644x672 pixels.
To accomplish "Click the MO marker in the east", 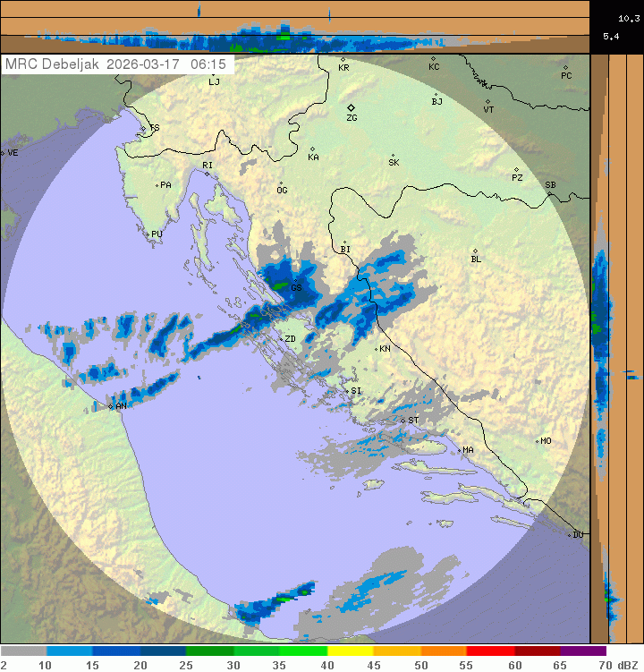I will click(x=537, y=441).
